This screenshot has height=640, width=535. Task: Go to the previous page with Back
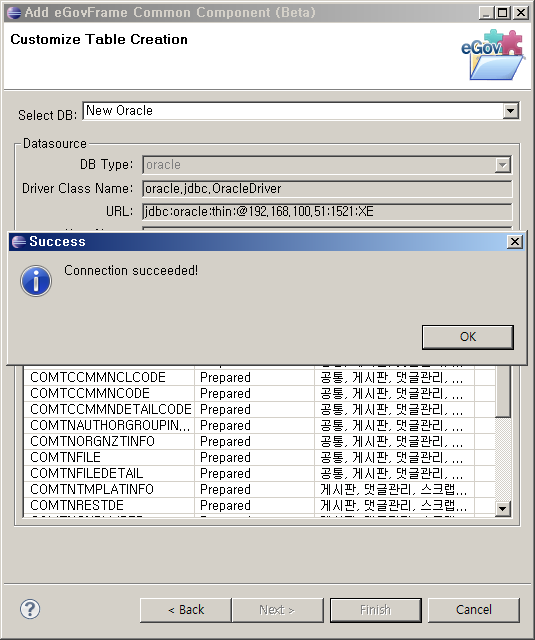click(x=186, y=610)
